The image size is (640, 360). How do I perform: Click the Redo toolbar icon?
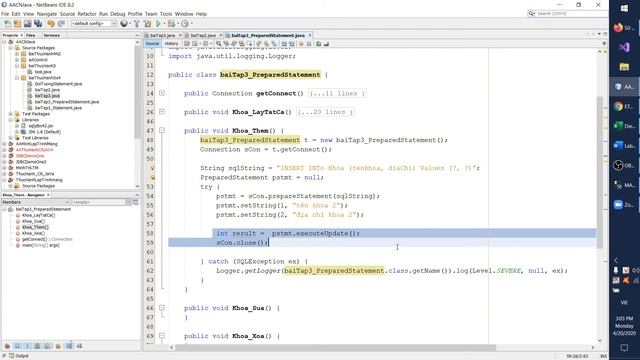point(61,24)
